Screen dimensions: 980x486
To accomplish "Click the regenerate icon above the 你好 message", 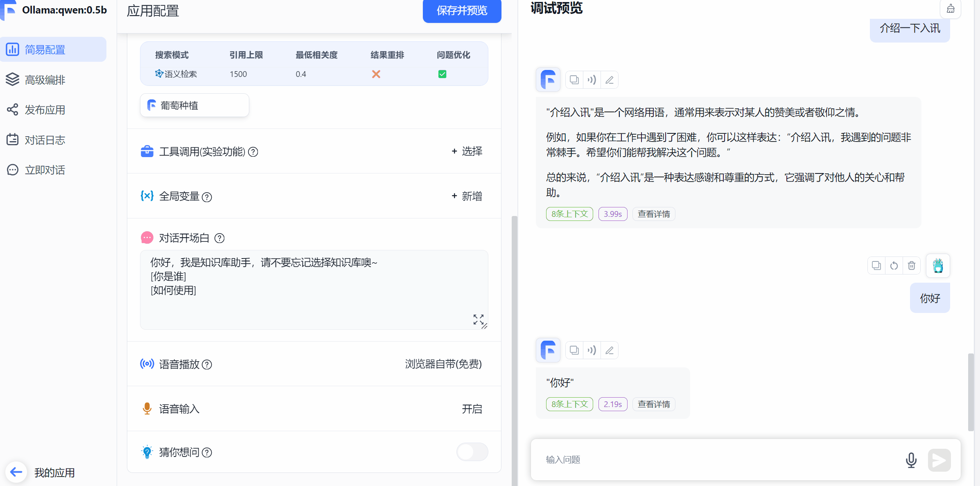I will coord(894,265).
